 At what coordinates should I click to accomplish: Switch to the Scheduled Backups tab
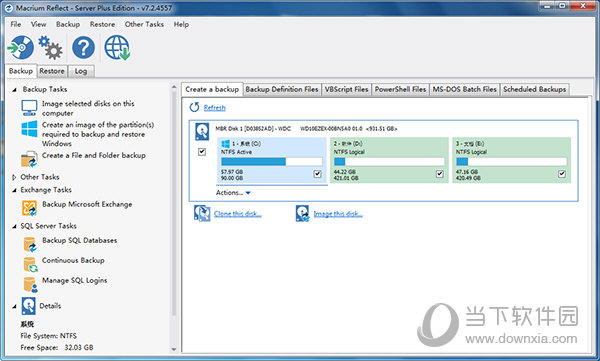pyautogui.click(x=534, y=89)
